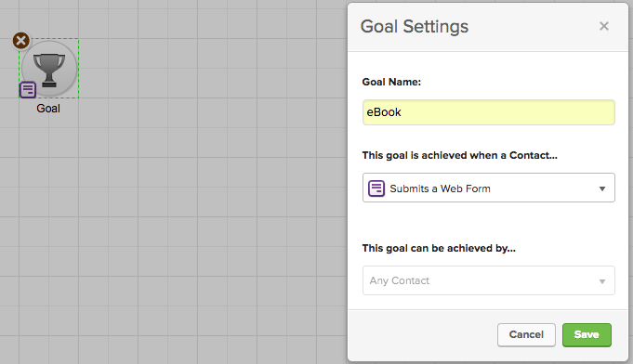The image size is (633, 364).
Task: Click the purple web form badge on goal
Action: [28, 90]
